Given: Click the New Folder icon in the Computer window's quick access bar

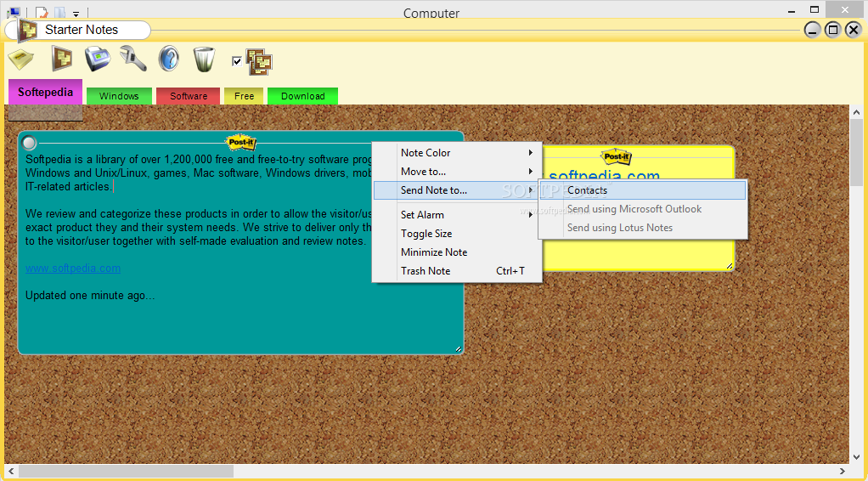Looking at the screenshot, I should (59, 12).
